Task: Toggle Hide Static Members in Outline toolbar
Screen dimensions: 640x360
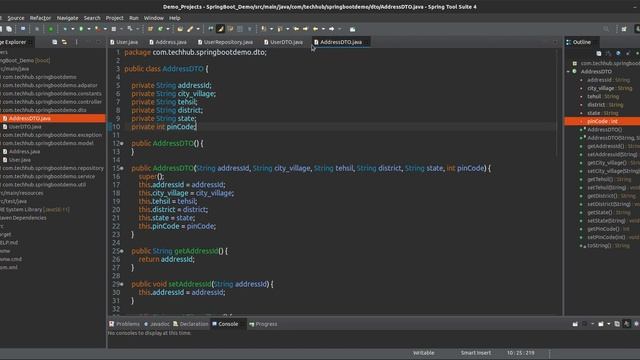Action: [x=628, y=53]
